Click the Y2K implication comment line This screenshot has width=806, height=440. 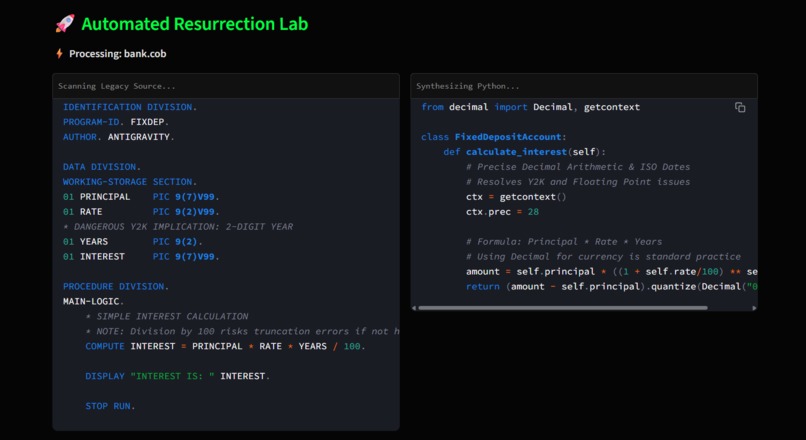click(x=178, y=226)
